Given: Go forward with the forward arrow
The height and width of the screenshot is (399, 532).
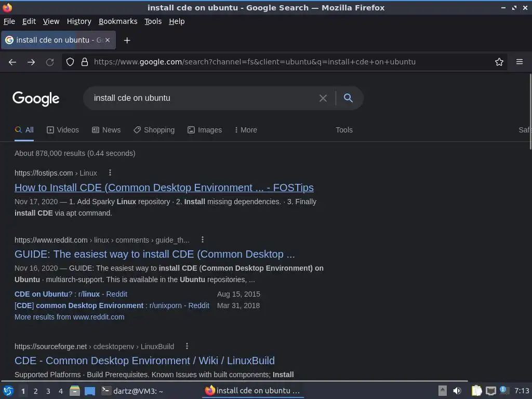Looking at the screenshot, I should coord(31,62).
